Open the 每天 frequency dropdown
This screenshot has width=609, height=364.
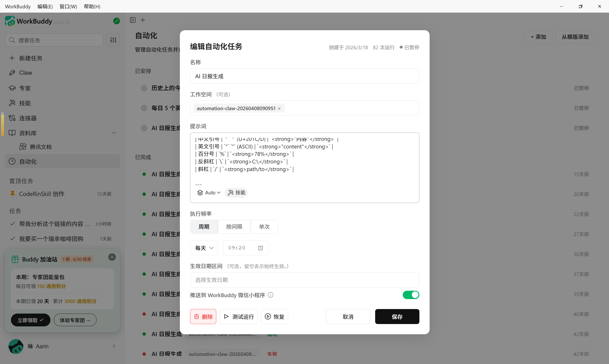click(204, 248)
